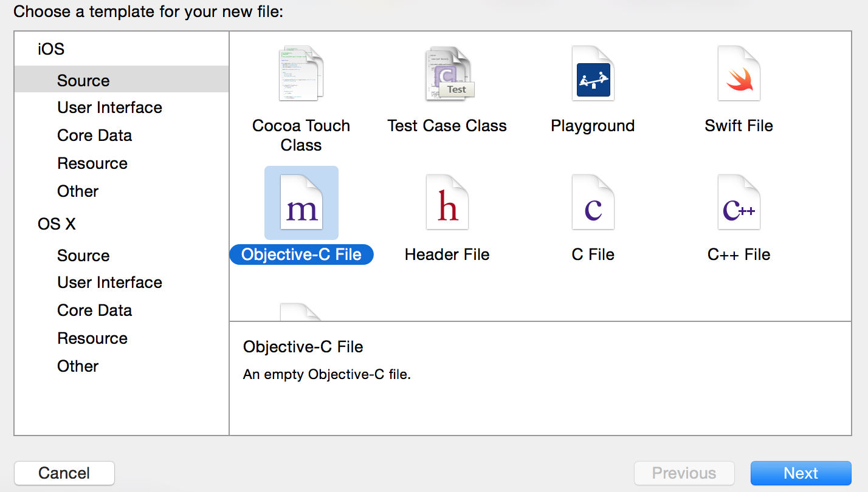Select the Cocoa Touch Class template icon
Viewport: 868px width, 492px height.
(301, 73)
